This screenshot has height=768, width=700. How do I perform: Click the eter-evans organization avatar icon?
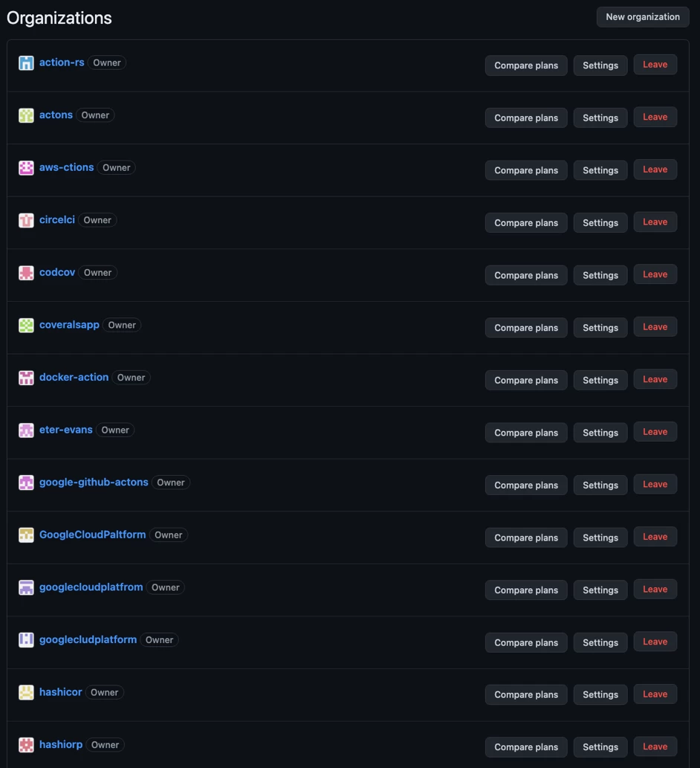click(x=26, y=430)
